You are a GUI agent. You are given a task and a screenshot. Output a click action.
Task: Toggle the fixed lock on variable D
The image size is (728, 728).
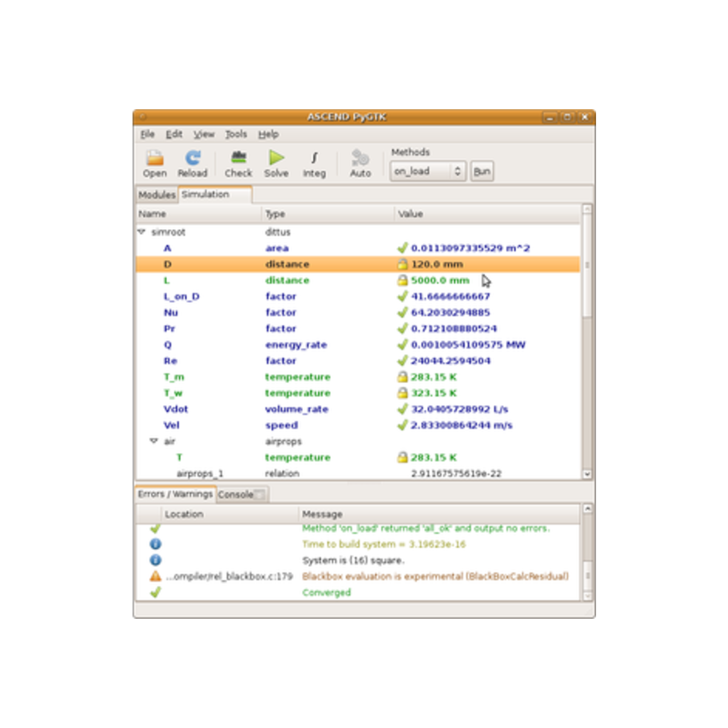click(x=403, y=264)
